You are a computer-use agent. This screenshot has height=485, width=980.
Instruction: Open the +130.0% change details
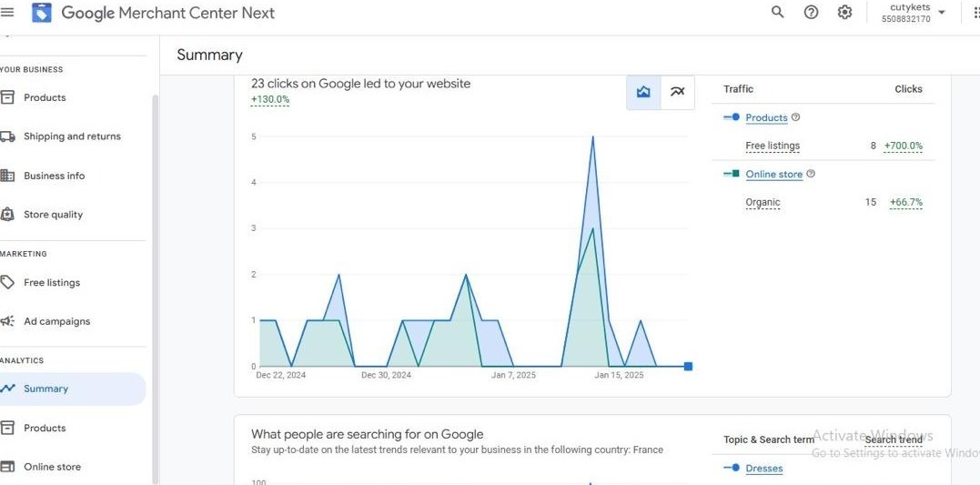pyautogui.click(x=270, y=100)
